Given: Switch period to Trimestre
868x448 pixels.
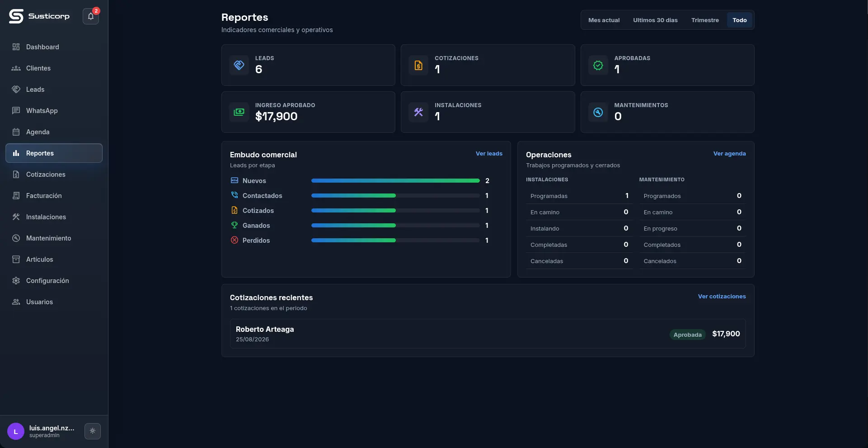Looking at the screenshot, I should click(705, 20).
